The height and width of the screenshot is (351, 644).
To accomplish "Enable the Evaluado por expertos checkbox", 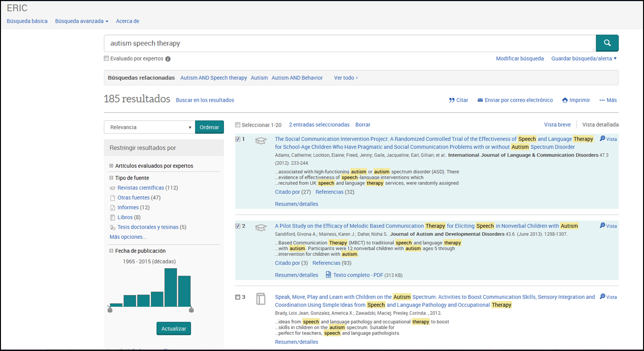I will (107, 59).
